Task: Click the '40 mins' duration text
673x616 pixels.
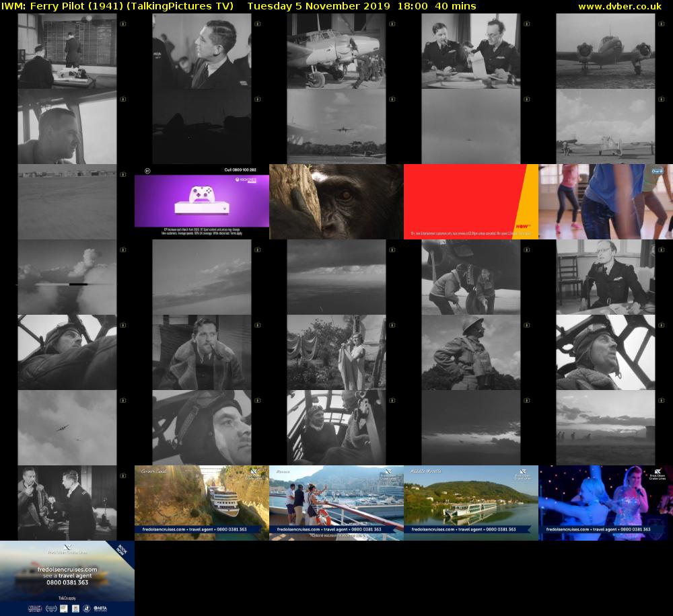Action: [456, 6]
